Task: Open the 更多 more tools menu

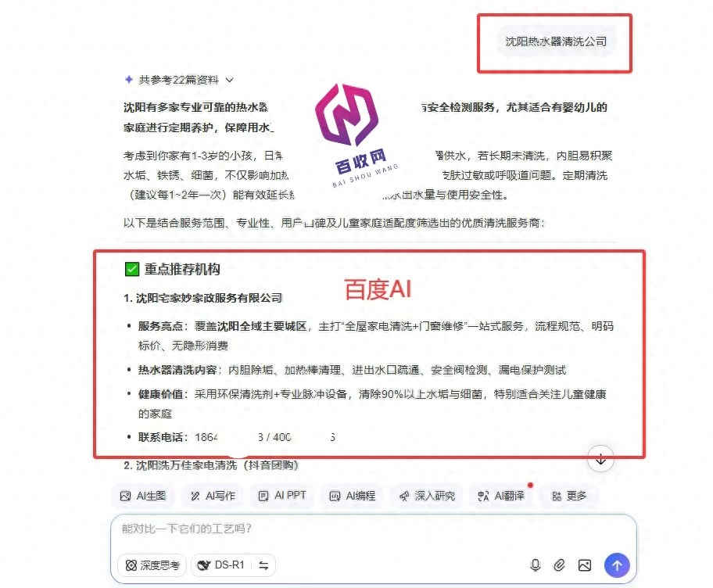Action: [x=569, y=496]
